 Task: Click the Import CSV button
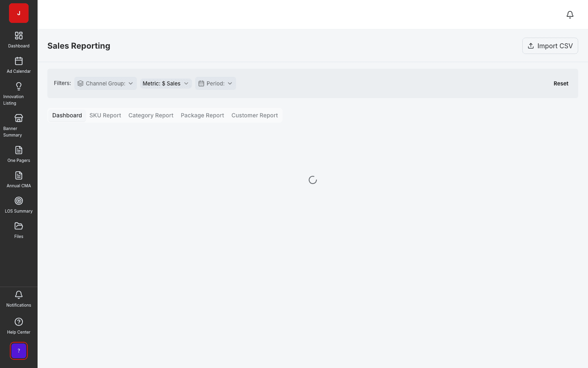[550, 46]
